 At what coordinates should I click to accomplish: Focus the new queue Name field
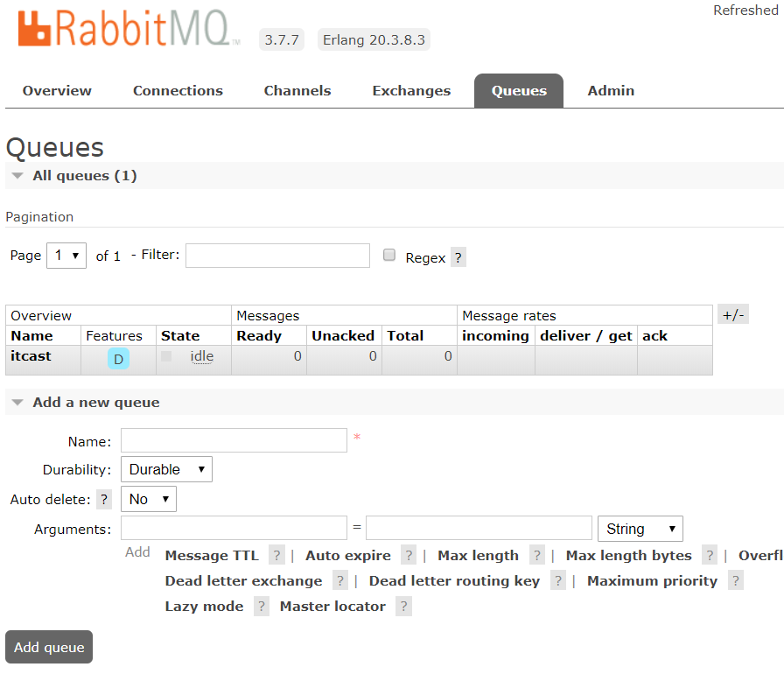point(234,440)
